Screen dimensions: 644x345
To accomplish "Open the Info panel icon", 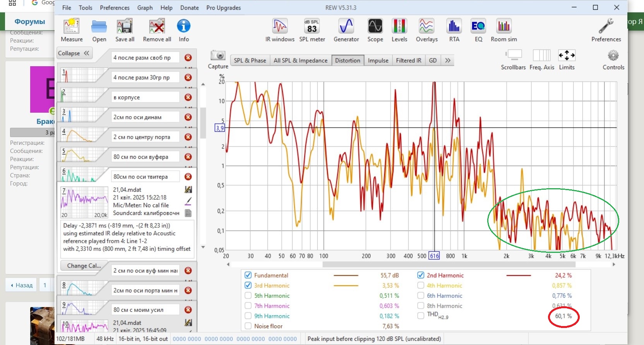I will tap(183, 26).
